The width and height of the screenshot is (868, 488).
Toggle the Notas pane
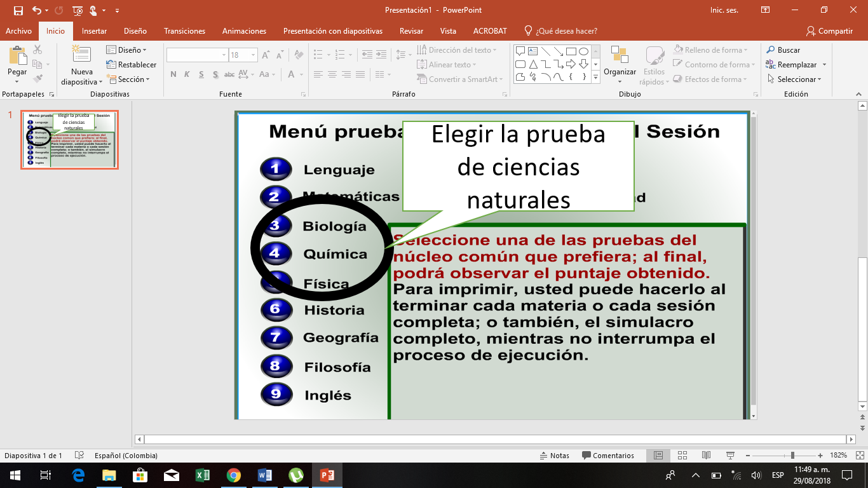point(554,456)
